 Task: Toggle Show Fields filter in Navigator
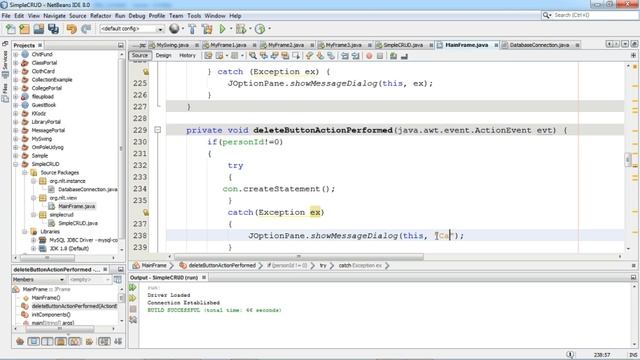tap(33, 341)
